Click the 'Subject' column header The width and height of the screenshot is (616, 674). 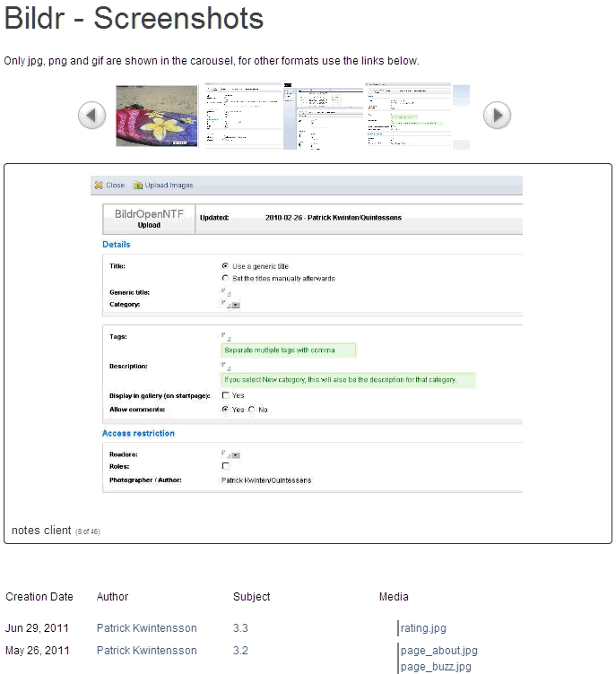tap(252, 597)
